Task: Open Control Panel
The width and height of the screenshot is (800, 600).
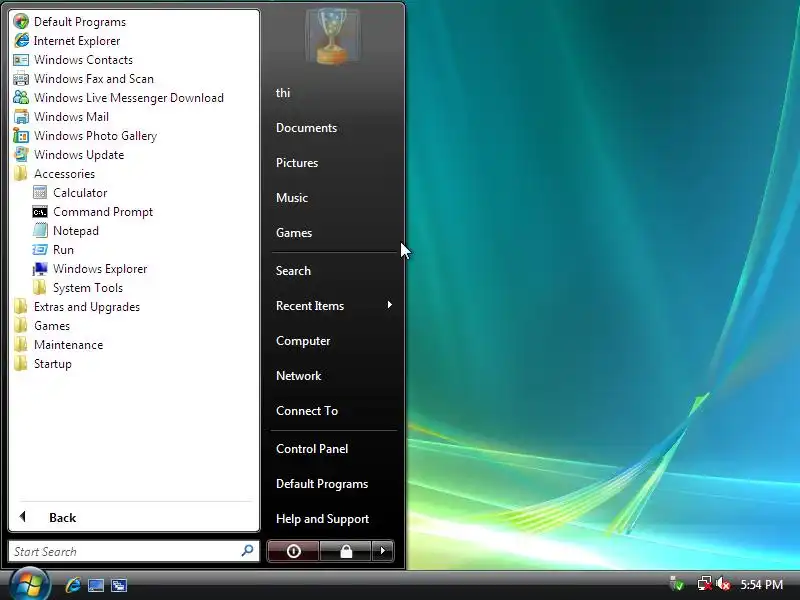Action: click(312, 449)
